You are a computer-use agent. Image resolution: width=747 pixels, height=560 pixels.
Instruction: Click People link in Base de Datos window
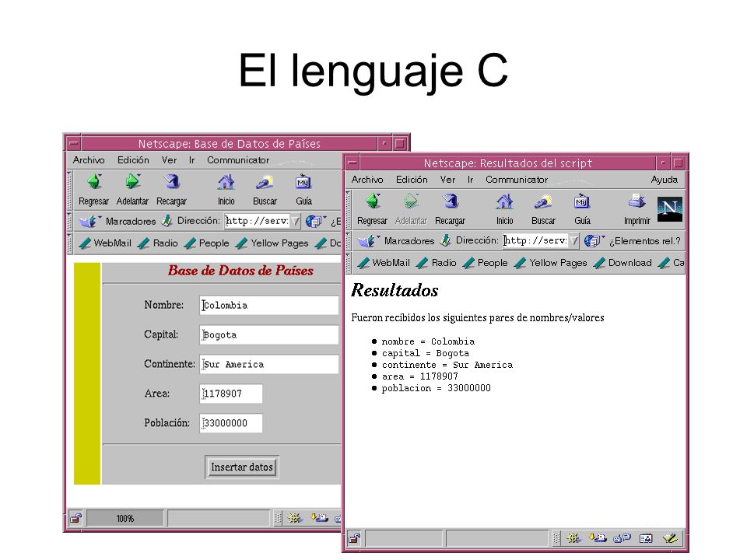(207, 243)
